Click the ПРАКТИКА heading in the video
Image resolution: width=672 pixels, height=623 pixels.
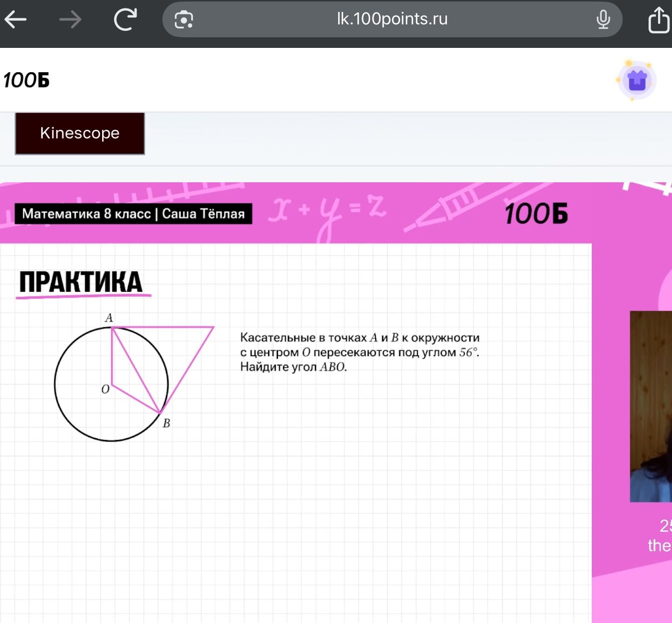tap(81, 282)
